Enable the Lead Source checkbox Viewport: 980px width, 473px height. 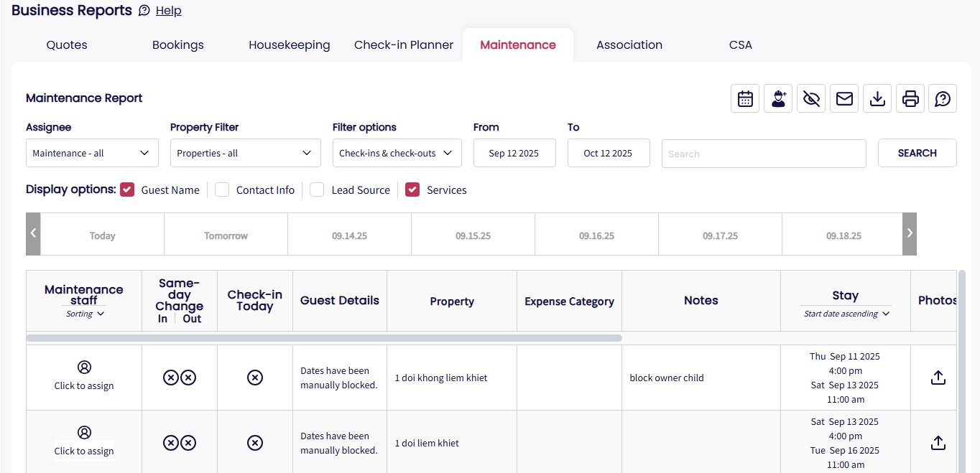click(317, 189)
